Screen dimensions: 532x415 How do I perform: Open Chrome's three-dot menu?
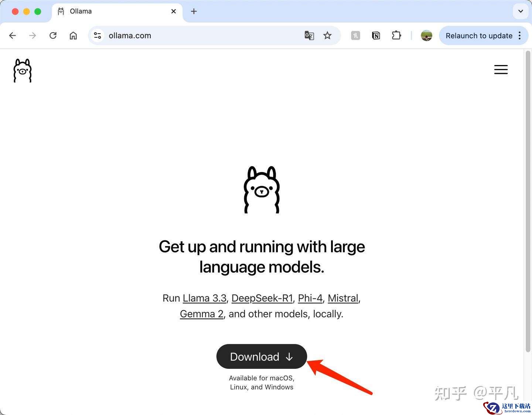[520, 35]
